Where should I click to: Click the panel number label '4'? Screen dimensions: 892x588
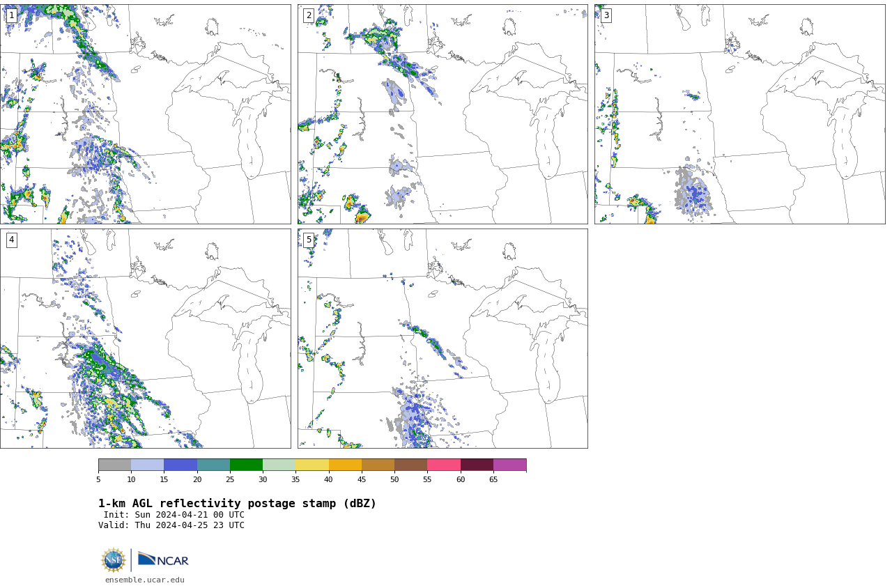11,240
